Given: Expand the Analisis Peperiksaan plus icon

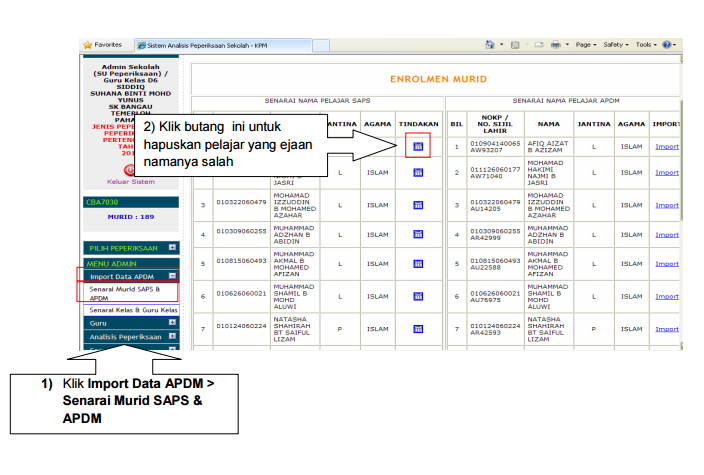Looking at the screenshot, I should tap(172, 336).
